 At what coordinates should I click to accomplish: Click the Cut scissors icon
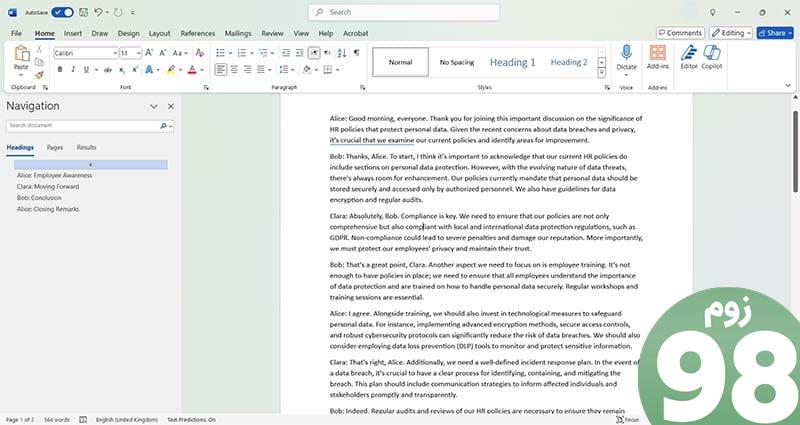(39, 49)
